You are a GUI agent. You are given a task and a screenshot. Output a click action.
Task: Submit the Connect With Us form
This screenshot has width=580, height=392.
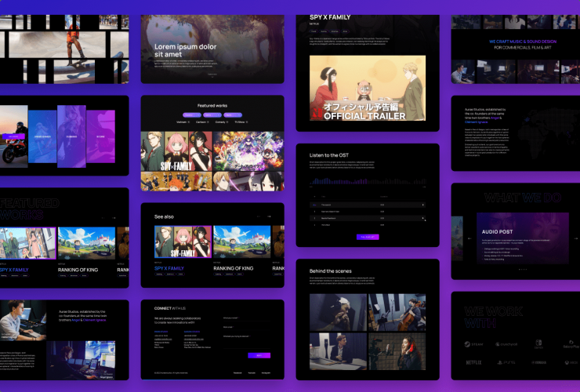(x=259, y=355)
